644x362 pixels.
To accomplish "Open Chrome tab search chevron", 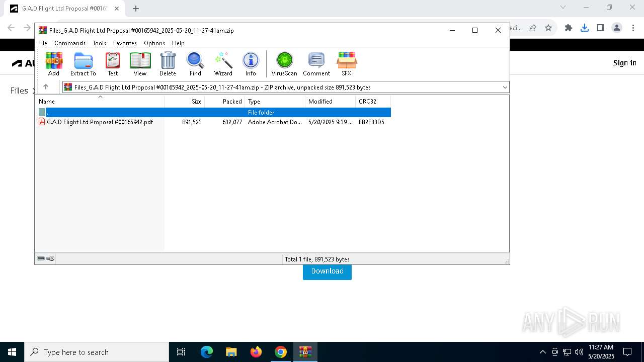I will click(x=563, y=7).
